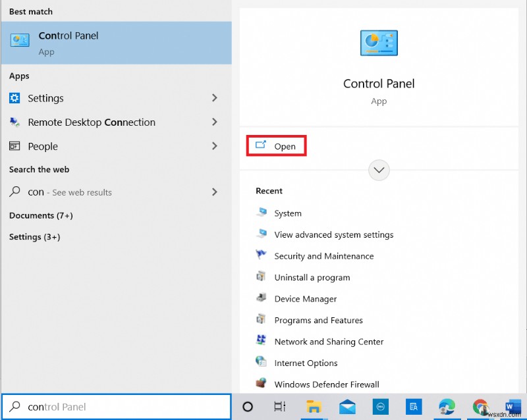The width and height of the screenshot is (527, 420).
Task: Open the Mail app from taskbar
Action: [347, 407]
